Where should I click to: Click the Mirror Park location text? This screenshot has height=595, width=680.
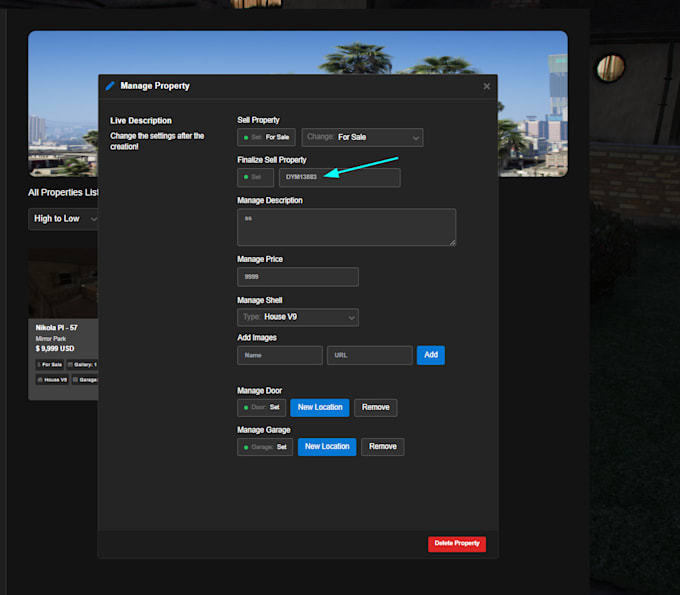(51, 339)
